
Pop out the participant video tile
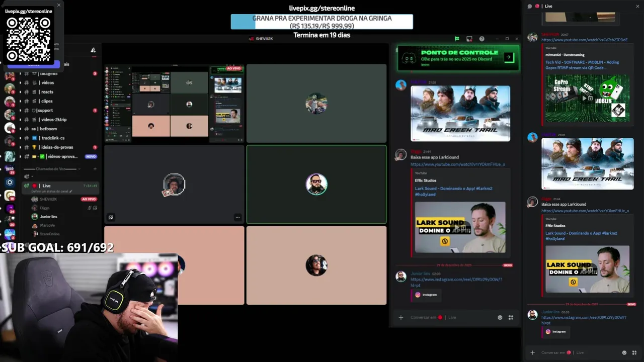tap(111, 217)
